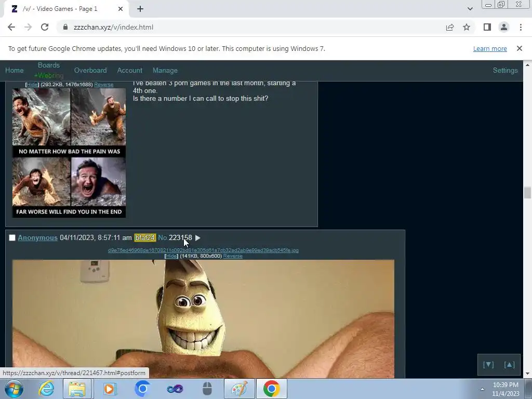Go to Home in site navigation
The height and width of the screenshot is (399, 532).
[14, 70]
